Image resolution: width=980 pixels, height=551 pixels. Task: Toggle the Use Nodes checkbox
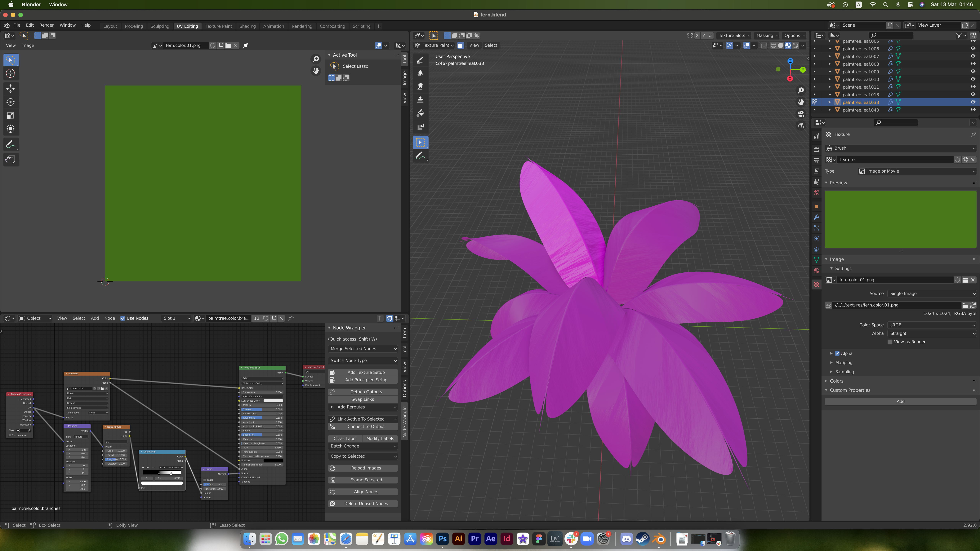(x=122, y=318)
